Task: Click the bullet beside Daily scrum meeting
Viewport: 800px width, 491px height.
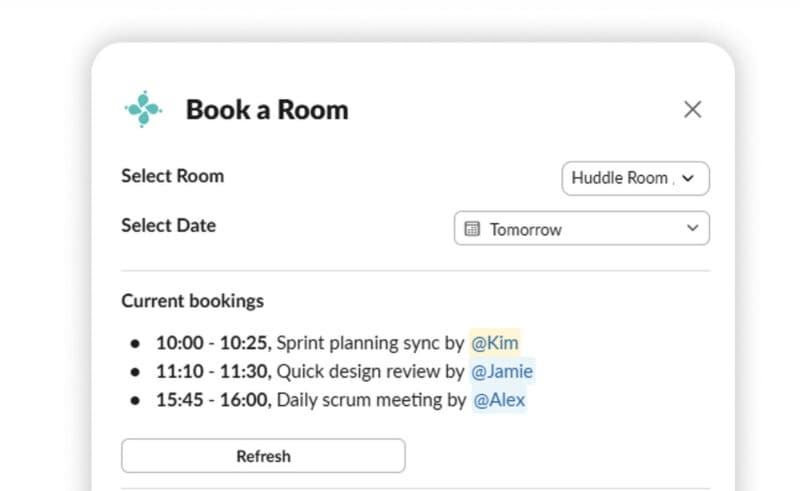Action: (x=135, y=401)
